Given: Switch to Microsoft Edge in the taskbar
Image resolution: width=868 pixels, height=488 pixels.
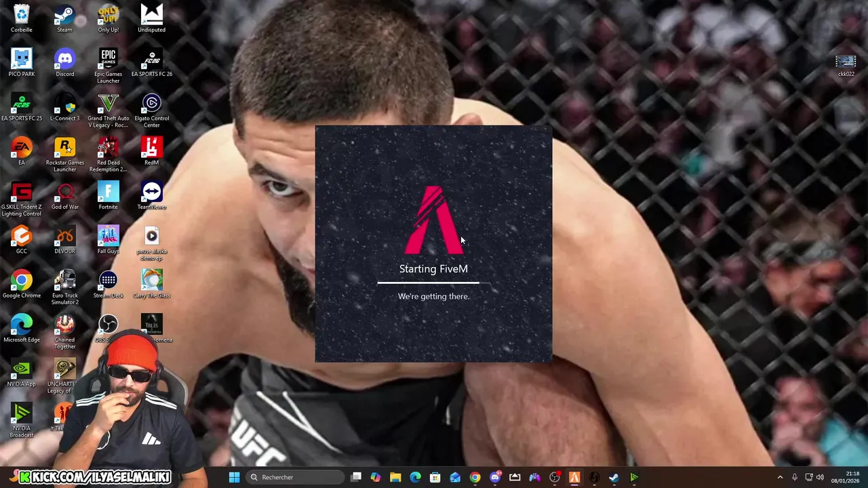Looking at the screenshot, I should point(415,477).
